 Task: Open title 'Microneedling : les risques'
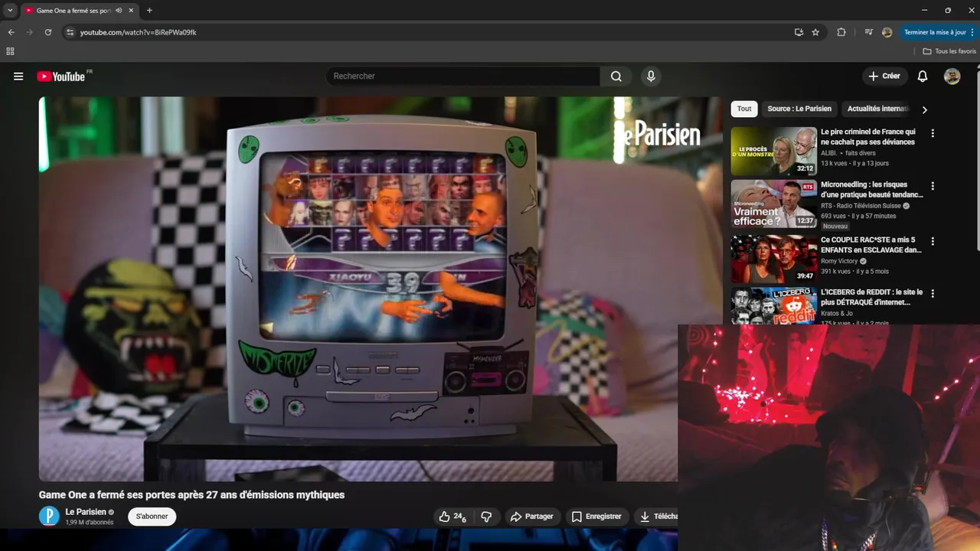871,190
